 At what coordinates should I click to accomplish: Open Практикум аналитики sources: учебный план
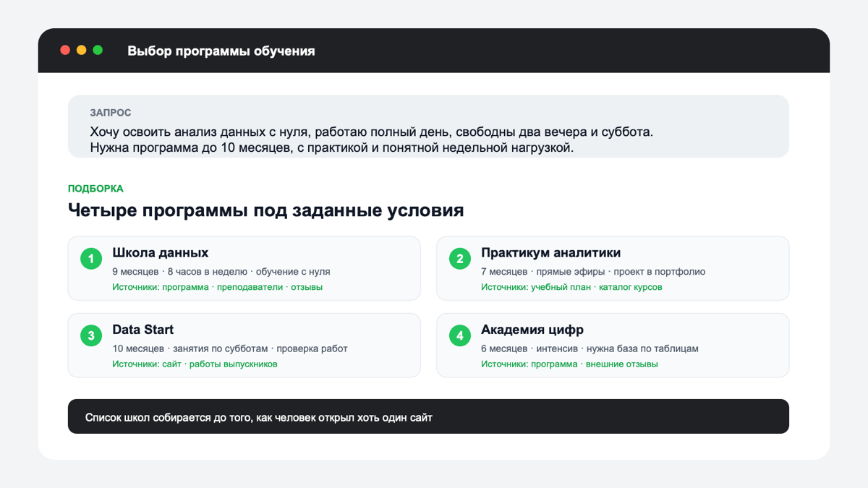[571, 287]
